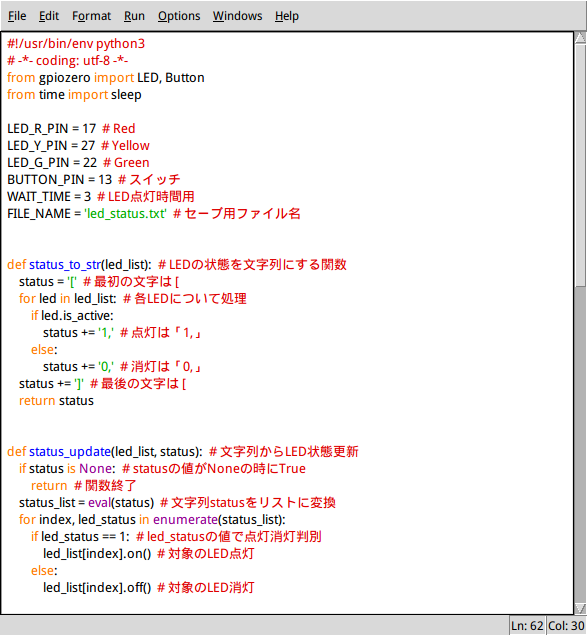Image resolution: width=587 pixels, height=635 pixels.
Task: Click 'for led in led_list:' line
Action: point(68,298)
